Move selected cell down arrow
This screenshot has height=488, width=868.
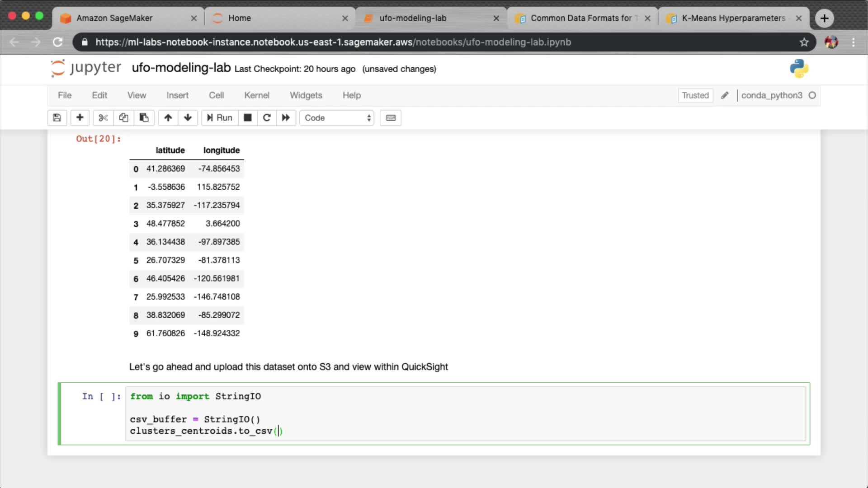click(x=188, y=118)
